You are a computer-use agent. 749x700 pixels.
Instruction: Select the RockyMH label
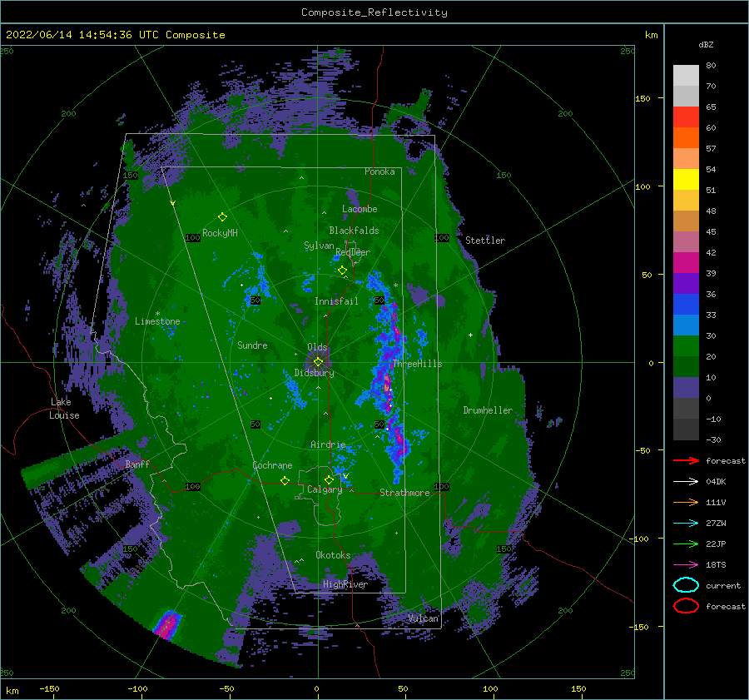tap(220, 233)
